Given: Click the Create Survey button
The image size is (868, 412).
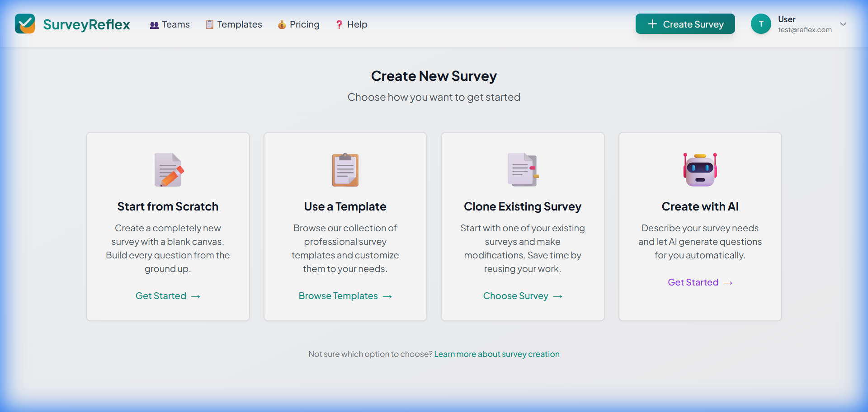Looking at the screenshot, I should tap(685, 24).
